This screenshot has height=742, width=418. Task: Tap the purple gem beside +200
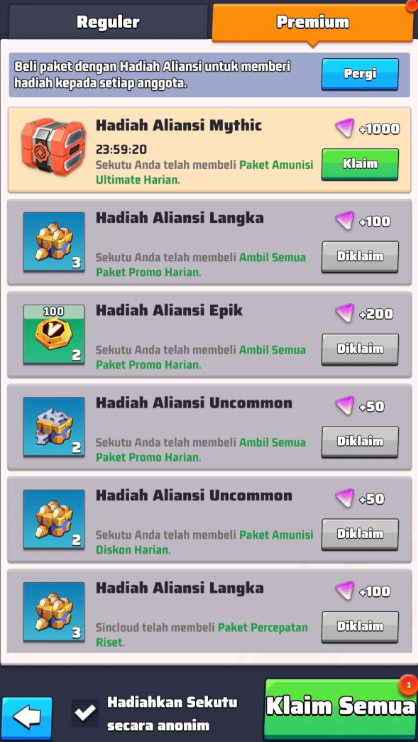pyautogui.click(x=345, y=313)
